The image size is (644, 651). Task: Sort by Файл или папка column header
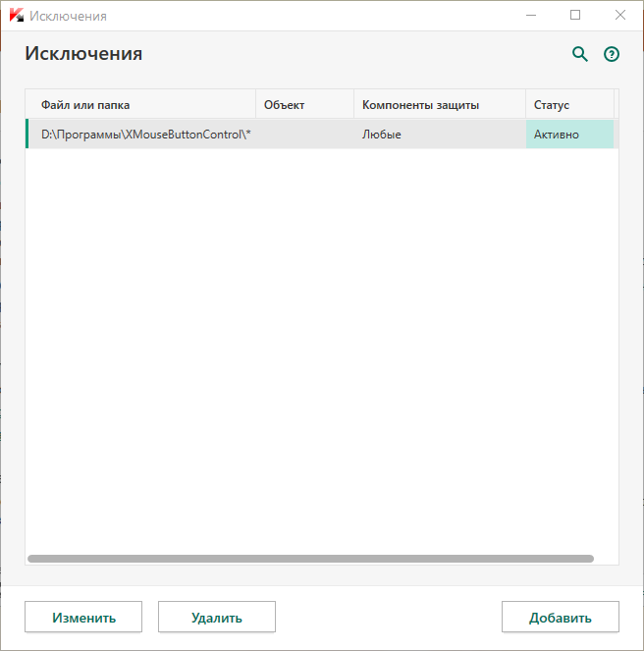140,105
